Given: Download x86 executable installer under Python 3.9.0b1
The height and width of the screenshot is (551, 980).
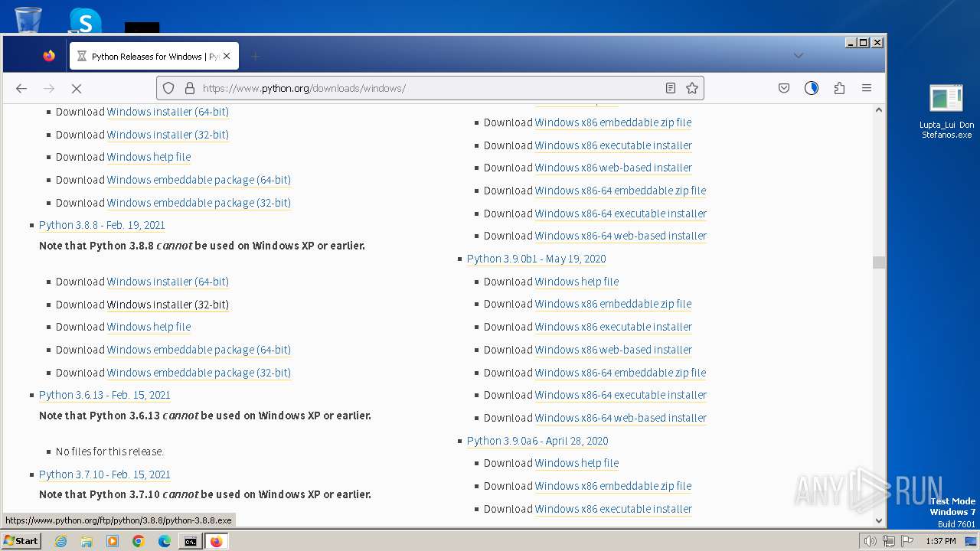Looking at the screenshot, I should (613, 327).
